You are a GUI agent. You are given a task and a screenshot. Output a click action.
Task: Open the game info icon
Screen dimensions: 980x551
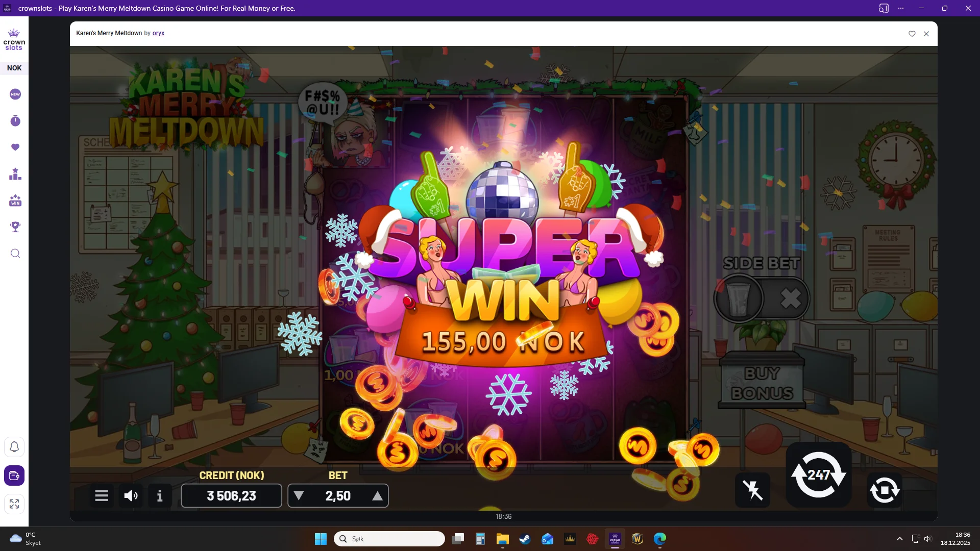point(160,495)
